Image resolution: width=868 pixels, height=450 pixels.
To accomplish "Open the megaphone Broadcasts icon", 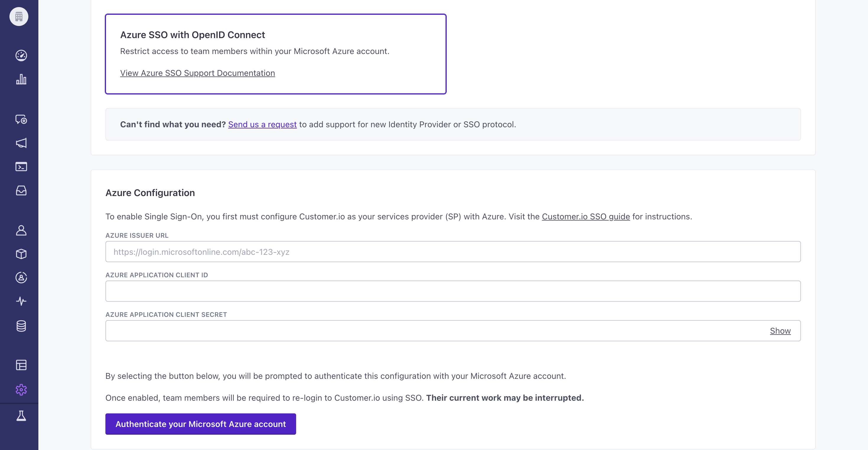I will [21, 143].
